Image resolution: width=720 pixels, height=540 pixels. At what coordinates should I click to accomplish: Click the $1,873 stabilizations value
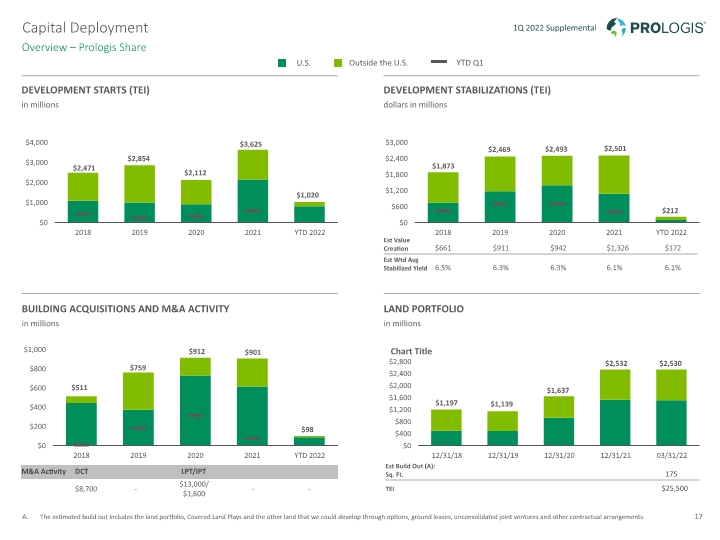443,166
